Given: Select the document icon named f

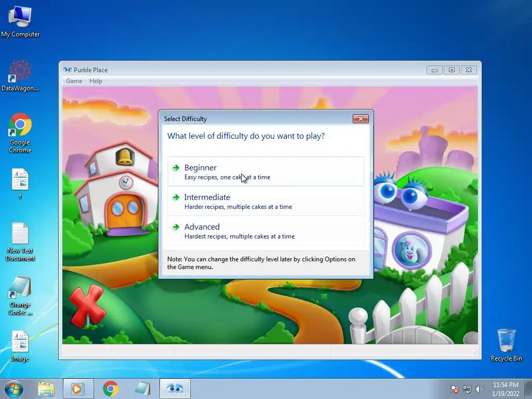Looking at the screenshot, I should point(20,183).
